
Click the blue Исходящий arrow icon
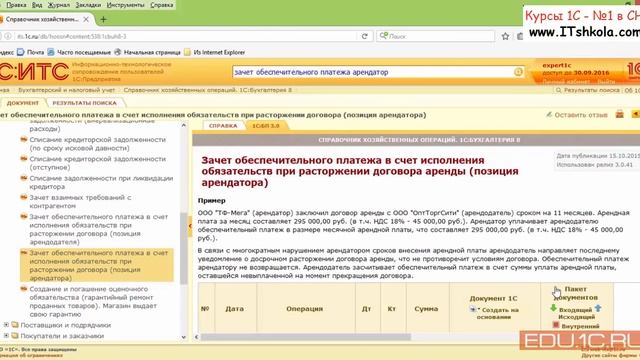(x=598, y=308)
